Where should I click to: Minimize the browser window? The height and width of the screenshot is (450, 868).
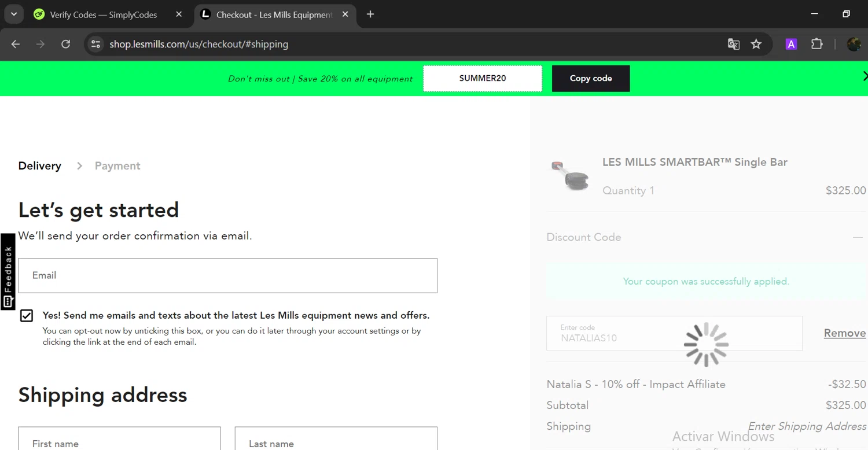(x=815, y=14)
